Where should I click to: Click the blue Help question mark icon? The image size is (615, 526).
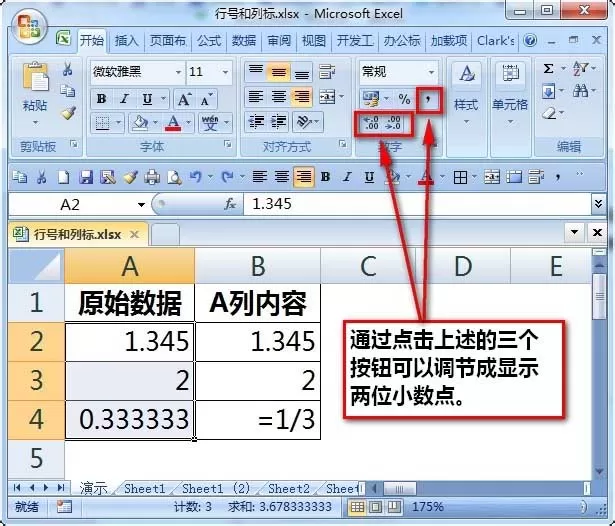pyautogui.click(x=530, y=40)
